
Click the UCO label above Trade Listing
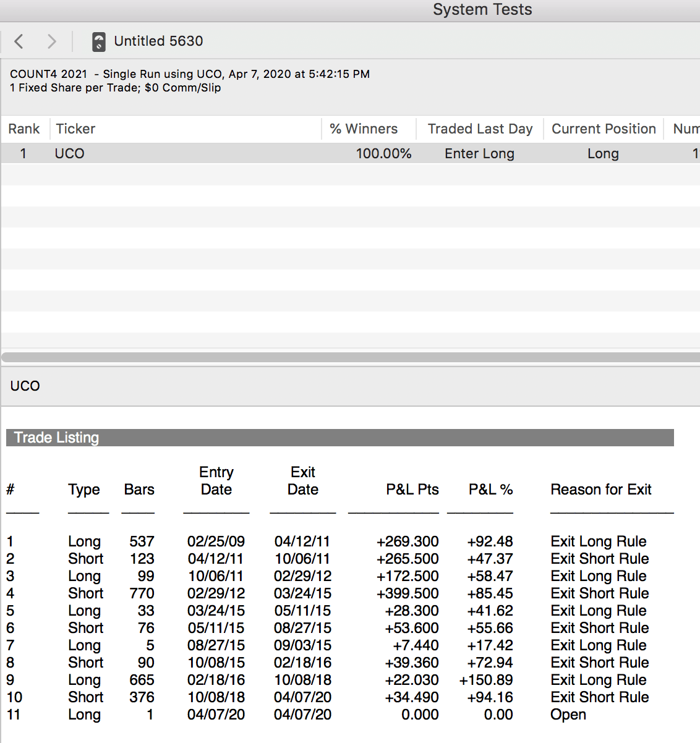tap(25, 386)
